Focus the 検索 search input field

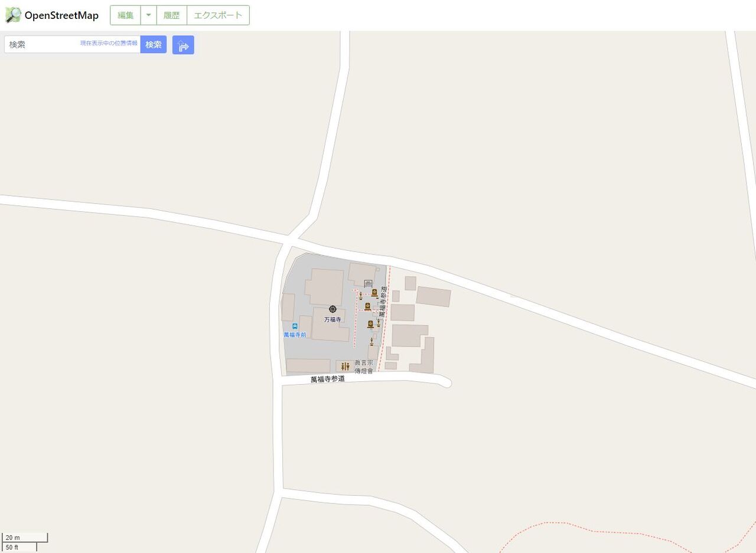[x=72, y=44]
